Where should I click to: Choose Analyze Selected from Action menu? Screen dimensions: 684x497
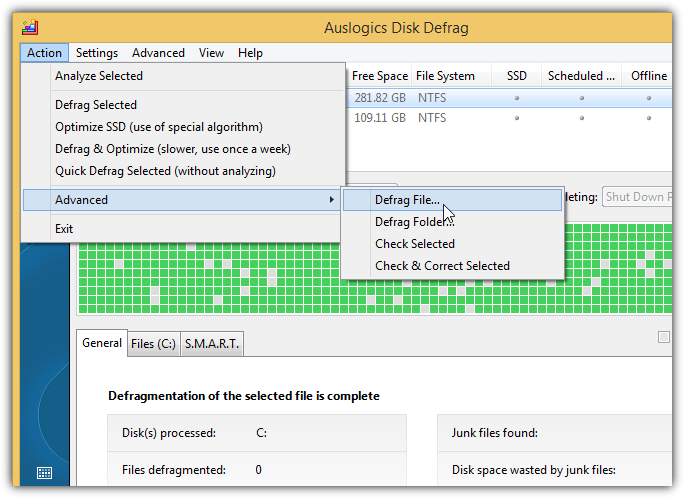click(183, 76)
